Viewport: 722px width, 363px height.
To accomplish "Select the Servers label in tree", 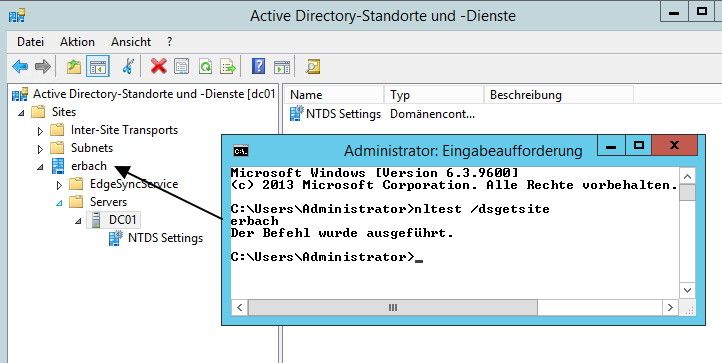I will coord(108,202).
